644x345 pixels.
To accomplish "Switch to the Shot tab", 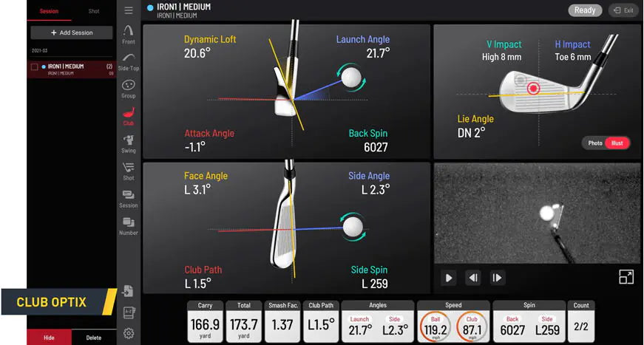I will [x=94, y=11].
